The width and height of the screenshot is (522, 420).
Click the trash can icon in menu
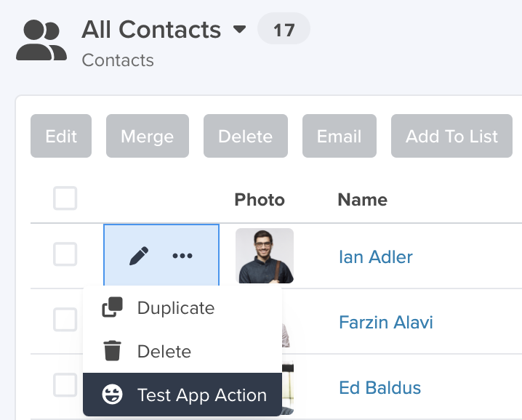pos(112,351)
